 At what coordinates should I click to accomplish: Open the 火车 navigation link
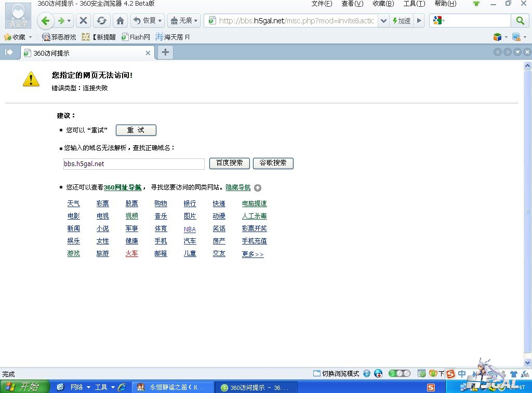tap(131, 253)
